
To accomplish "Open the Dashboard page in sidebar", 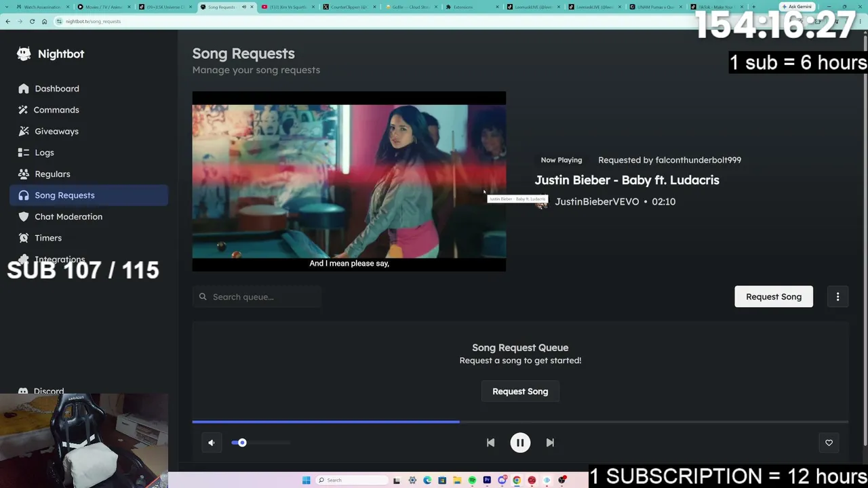I will coord(89,89).
